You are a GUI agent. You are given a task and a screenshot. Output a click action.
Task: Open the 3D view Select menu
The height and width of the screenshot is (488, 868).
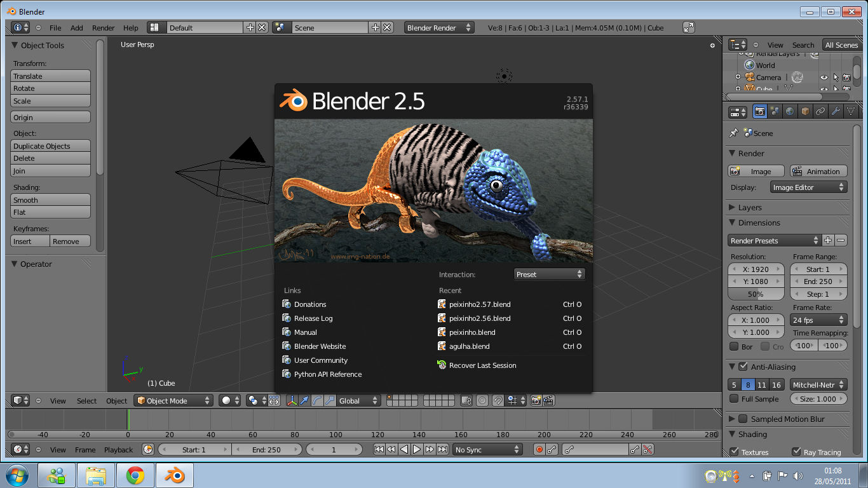click(87, 401)
